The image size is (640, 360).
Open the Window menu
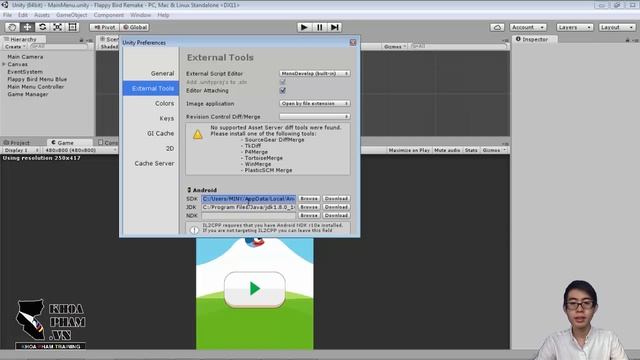(140, 15)
